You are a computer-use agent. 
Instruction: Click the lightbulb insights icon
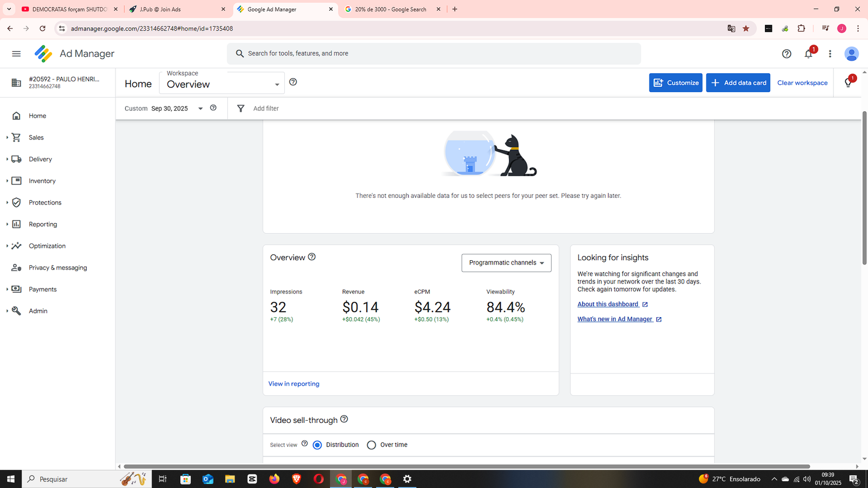pyautogui.click(x=848, y=83)
